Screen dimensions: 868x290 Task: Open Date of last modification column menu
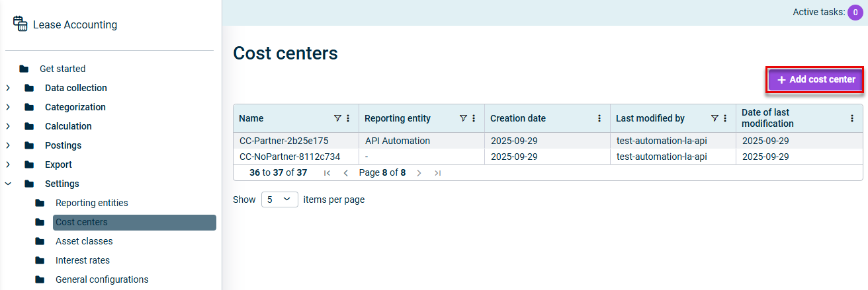point(851,118)
